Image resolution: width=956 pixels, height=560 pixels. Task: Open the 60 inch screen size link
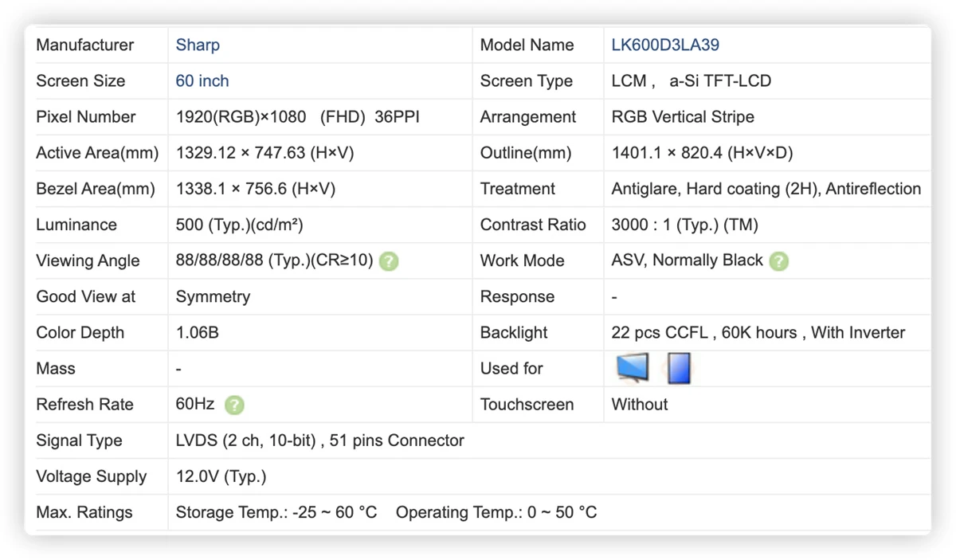point(202,81)
